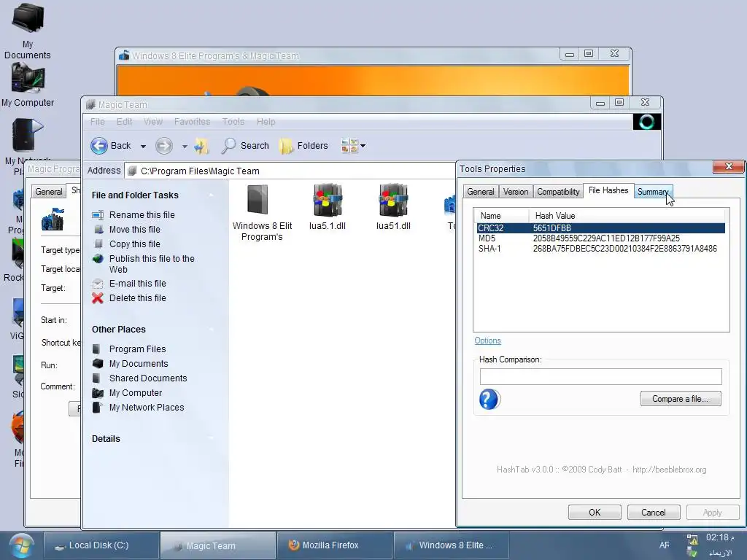Click Copy this file task
This screenshot has width=747, height=560.
click(134, 244)
